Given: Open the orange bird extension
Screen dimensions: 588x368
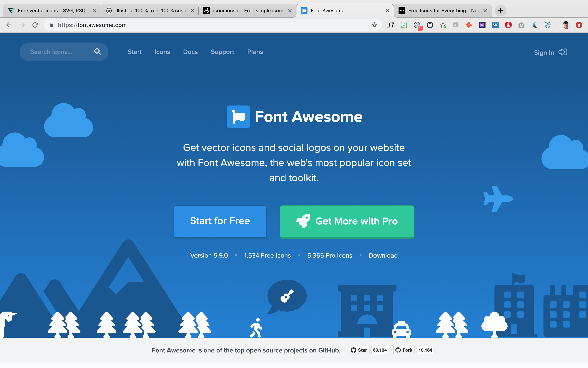Looking at the screenshot, I should tap(469, 25).
